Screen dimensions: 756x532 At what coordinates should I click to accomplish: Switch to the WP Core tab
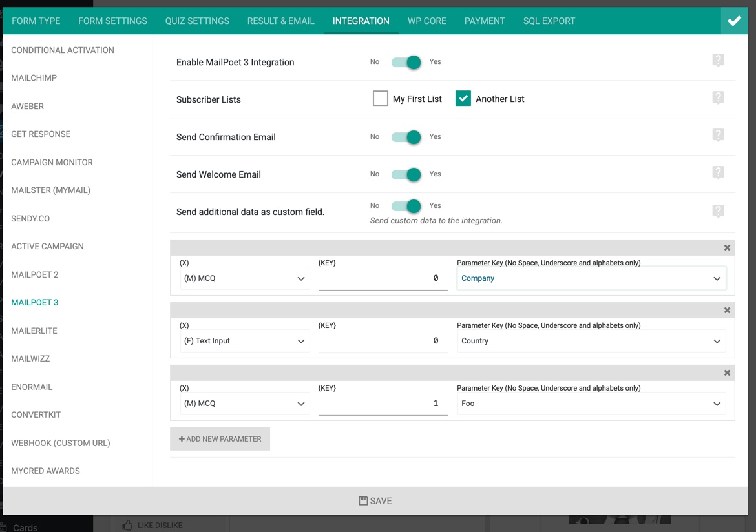427,21
